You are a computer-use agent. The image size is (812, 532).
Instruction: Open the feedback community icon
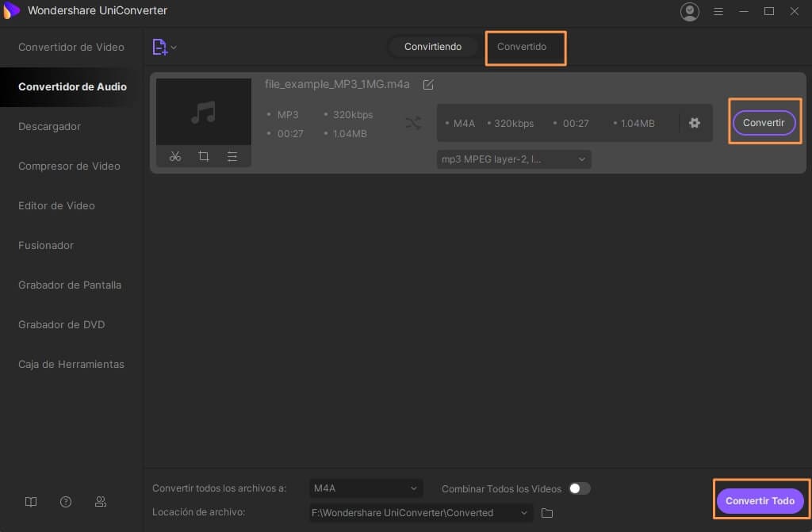point(101,501)
